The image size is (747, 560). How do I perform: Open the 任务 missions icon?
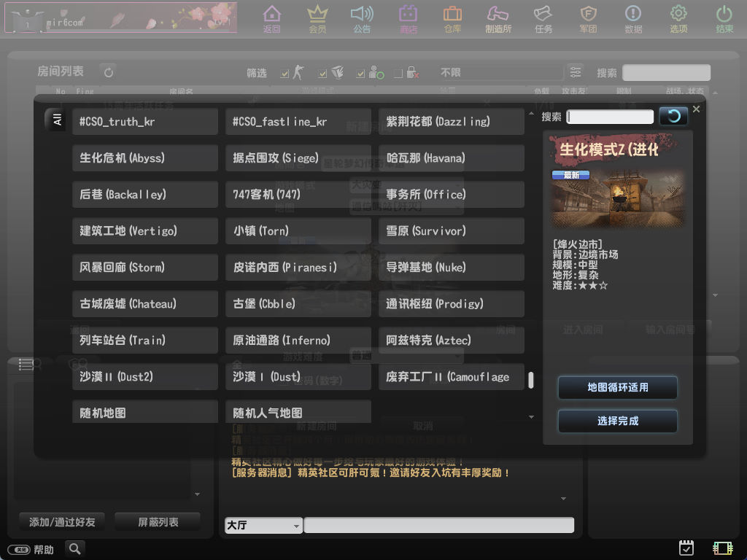click(543, 19)
